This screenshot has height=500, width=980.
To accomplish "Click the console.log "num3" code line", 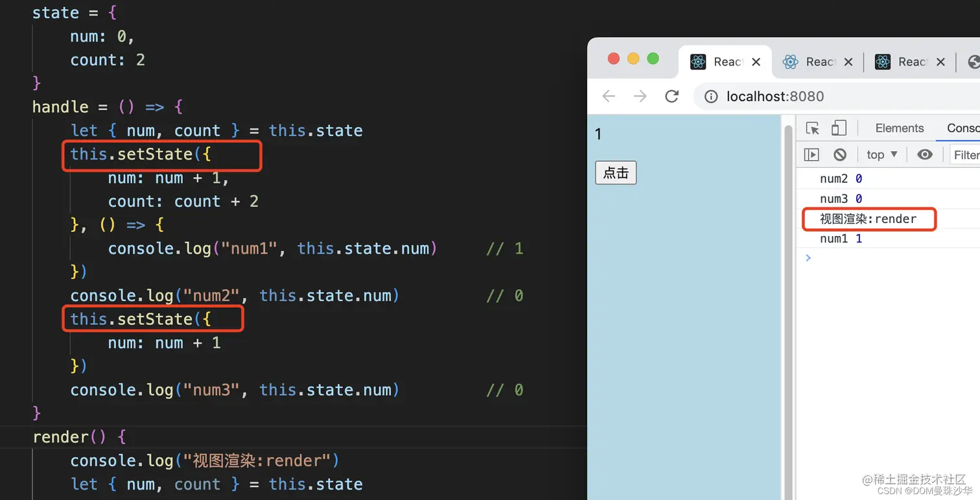I will [235, 390].
